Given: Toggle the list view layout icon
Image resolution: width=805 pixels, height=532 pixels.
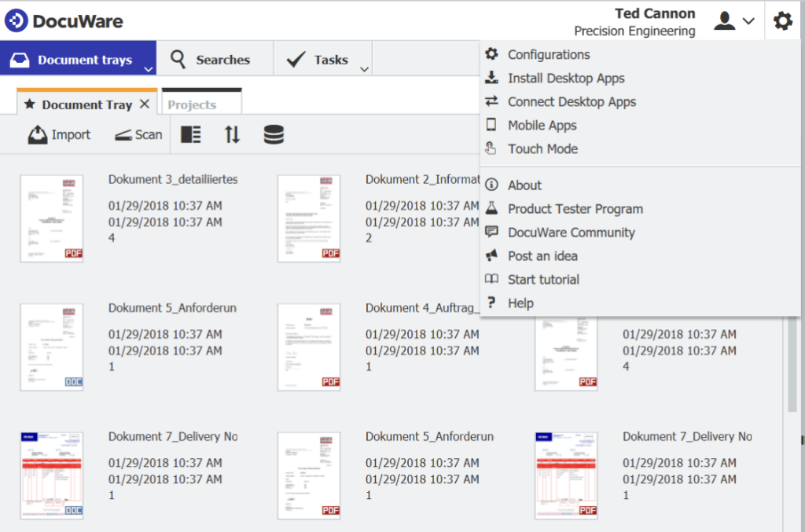Looking at the screenshot, I should 191,135.
